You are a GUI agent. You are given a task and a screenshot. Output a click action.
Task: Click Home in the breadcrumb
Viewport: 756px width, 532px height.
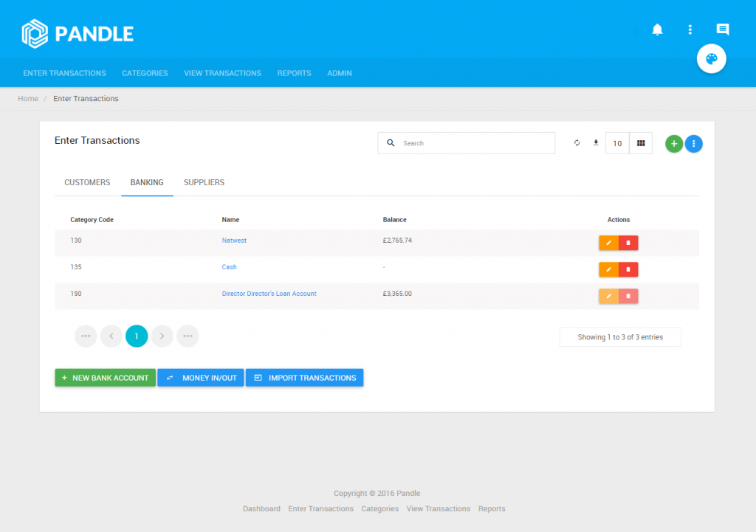coord(28,98)
